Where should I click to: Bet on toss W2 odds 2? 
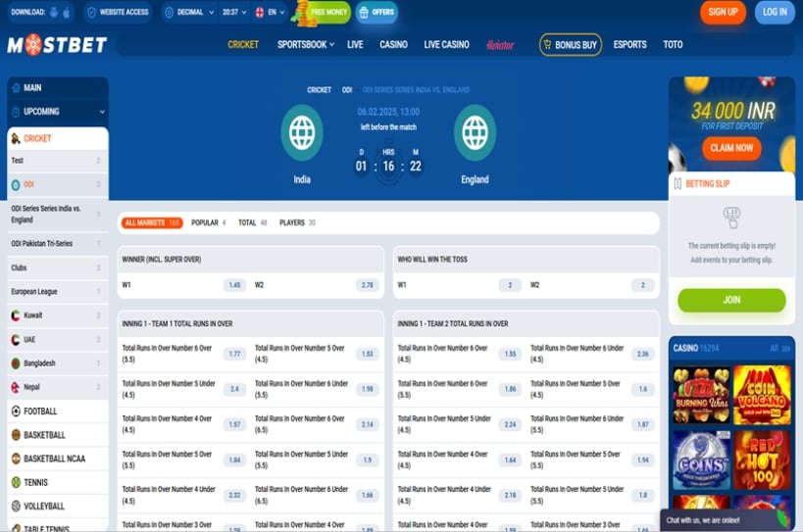(643, 285)
